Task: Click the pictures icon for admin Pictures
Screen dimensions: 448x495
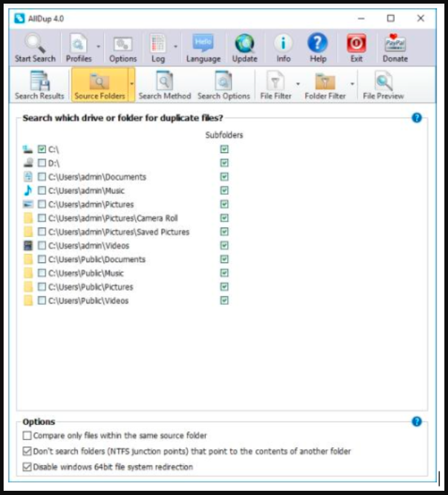Action: 28,204
